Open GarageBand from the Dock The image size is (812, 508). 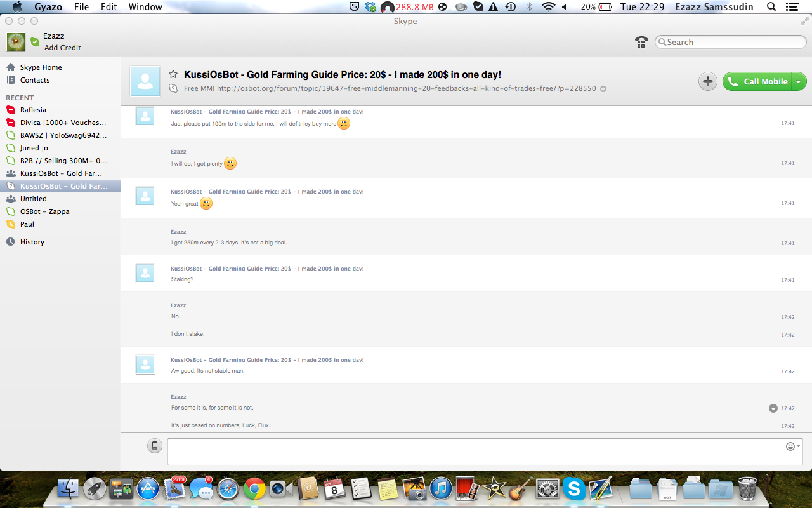(x=521, y=489)
